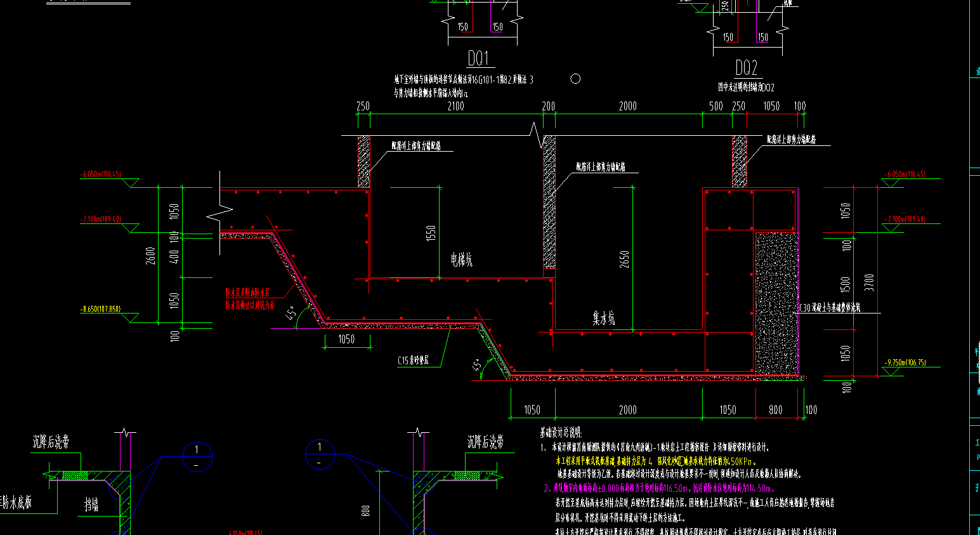Select the C30混凝土 pour annotation text
Screen dimensions: 980x535
830,308
